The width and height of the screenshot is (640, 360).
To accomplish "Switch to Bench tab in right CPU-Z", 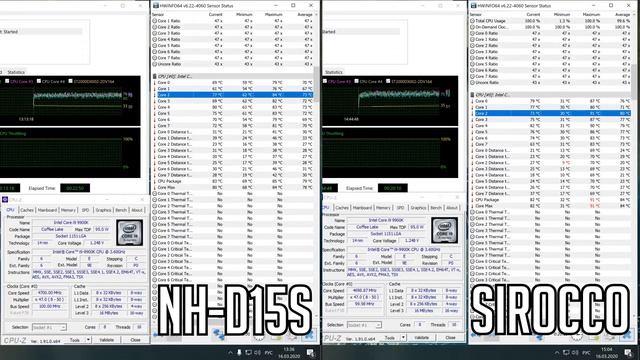I will 436,208.
